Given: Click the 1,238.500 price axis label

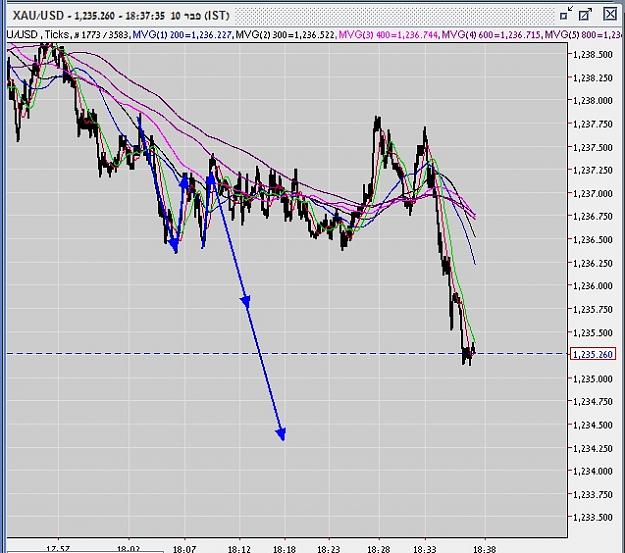Looking at the screenshot, I should click(x=593, y=54).
